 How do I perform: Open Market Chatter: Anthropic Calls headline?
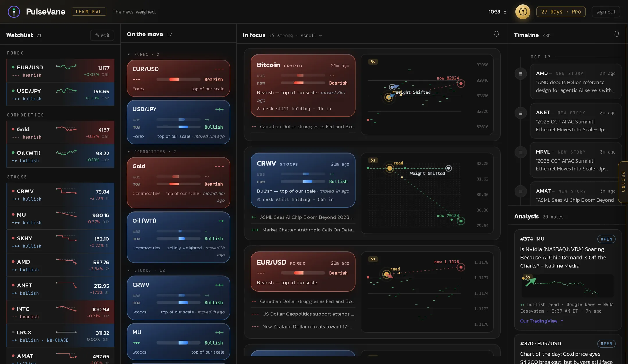tap(303, 230)
